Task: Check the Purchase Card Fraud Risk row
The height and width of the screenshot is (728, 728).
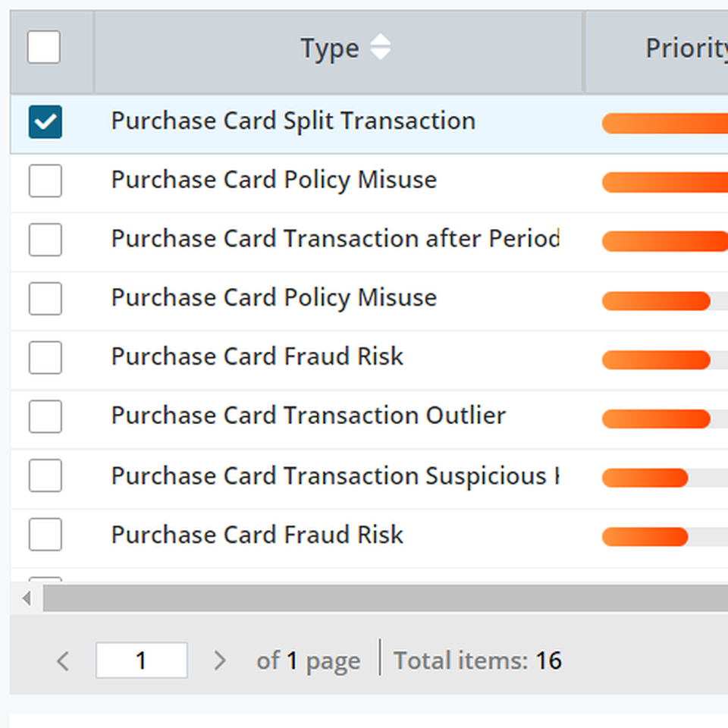Action: [x=45, y=357]
